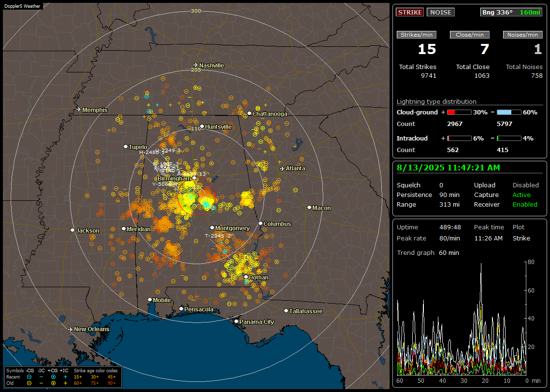The height and width of the screenshot is (392, 550).
Task: Click the storm cell label H-2349-3
Action: [168, 150]
